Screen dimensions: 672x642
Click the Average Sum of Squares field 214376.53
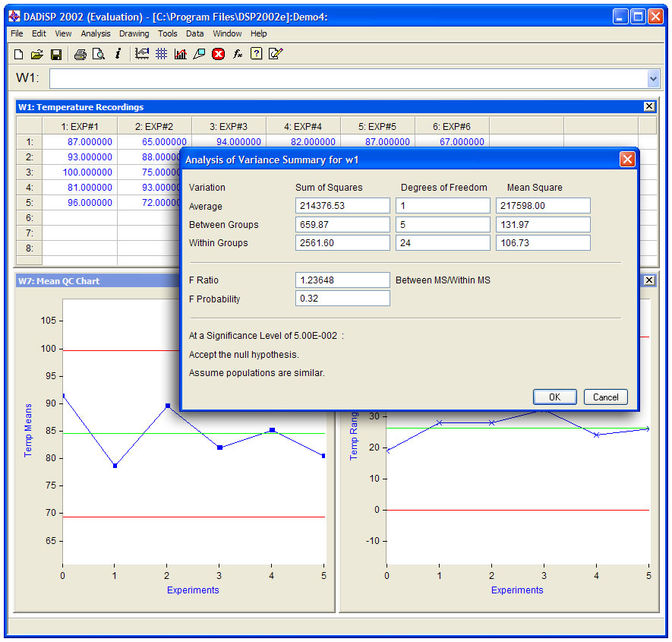coord(342,205)
